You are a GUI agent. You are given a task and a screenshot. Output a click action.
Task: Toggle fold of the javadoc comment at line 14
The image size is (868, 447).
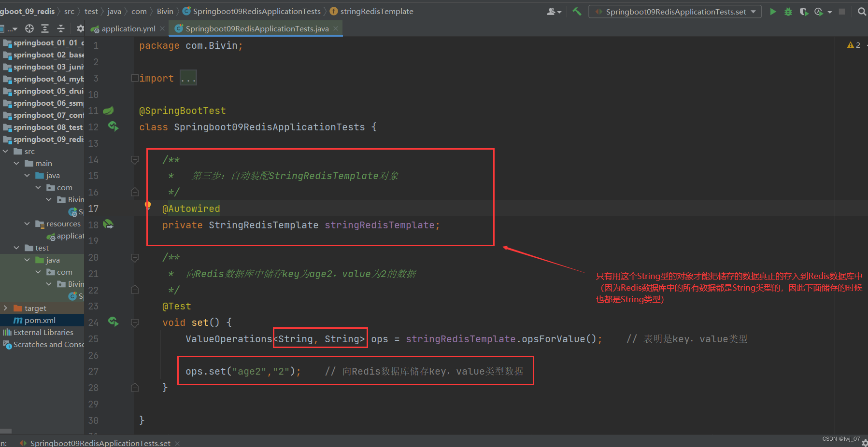tap(135, 160)
